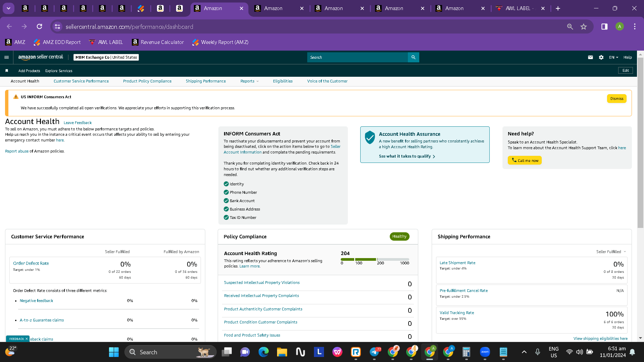The width and height of the screenshot is (644, 362).
Task: Open Explore Services link
Action: tap(59, 71)
